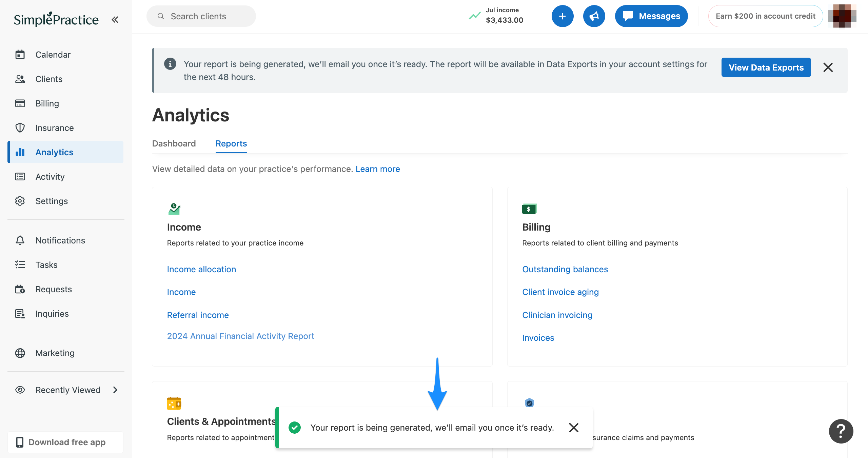Open the Outstanding balances report

tap(565, 269)
